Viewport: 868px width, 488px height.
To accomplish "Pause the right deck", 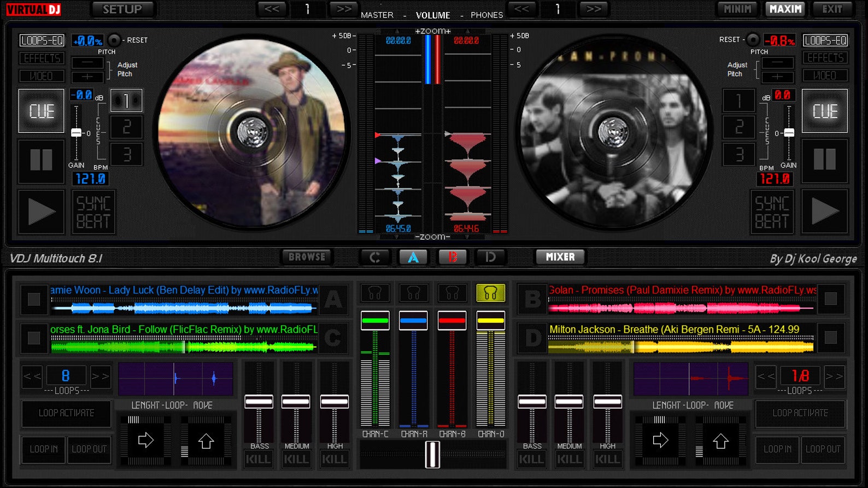I will click(x=825, y=161).
